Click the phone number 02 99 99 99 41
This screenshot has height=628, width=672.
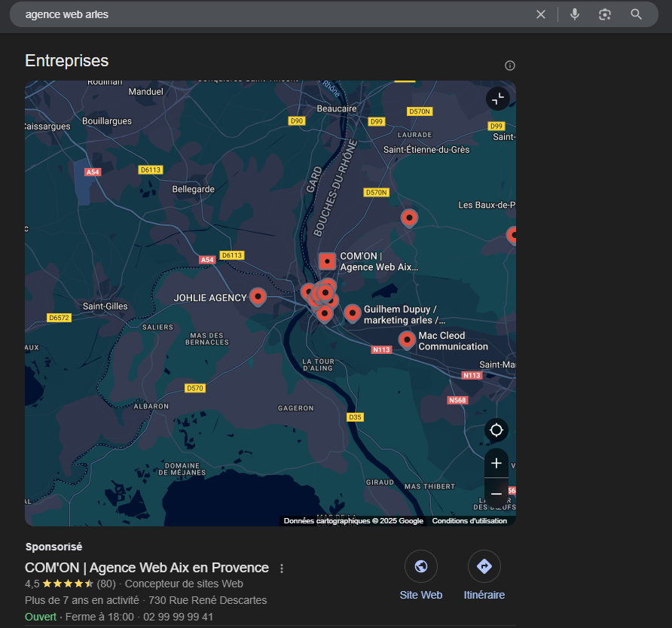tap(178, 617)
